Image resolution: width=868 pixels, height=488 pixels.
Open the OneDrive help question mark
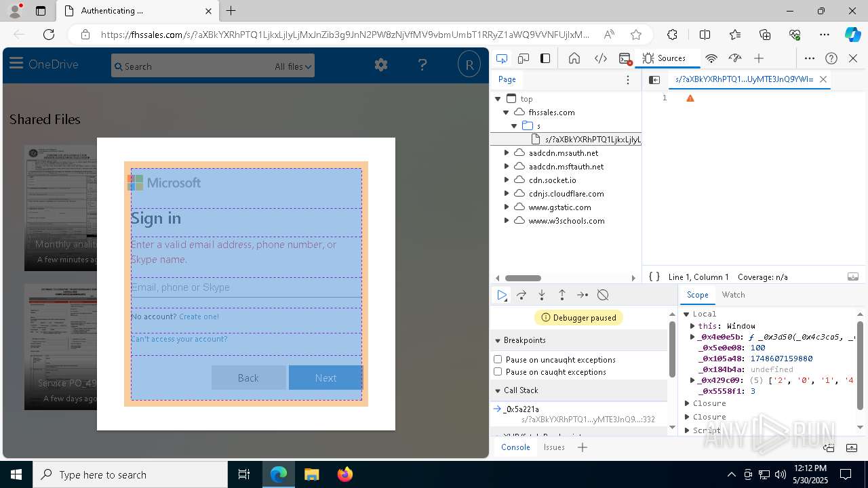422,65
